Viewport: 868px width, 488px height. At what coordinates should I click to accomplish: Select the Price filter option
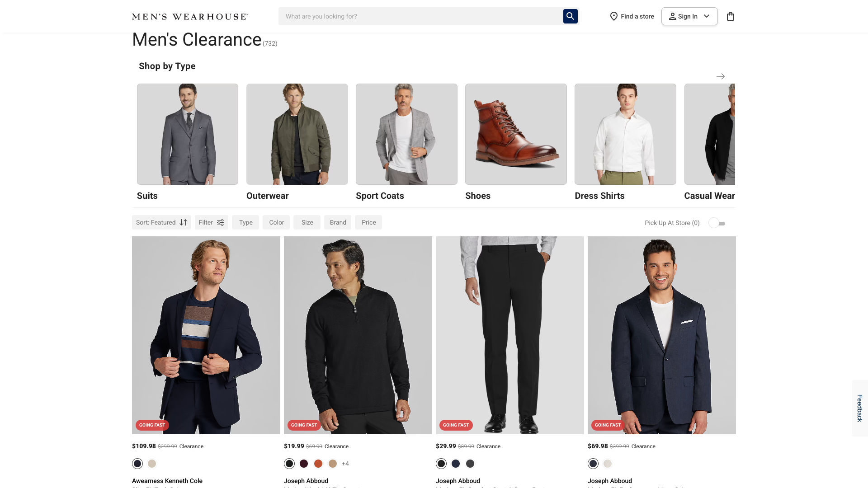pyautogui.click(x=368, y=222)
